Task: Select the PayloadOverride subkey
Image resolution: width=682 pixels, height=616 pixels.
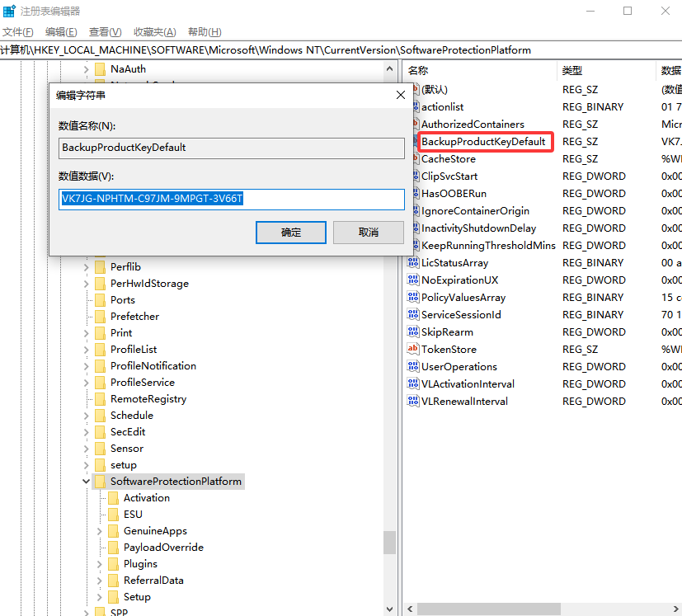Action: click(x=163, y=548)
